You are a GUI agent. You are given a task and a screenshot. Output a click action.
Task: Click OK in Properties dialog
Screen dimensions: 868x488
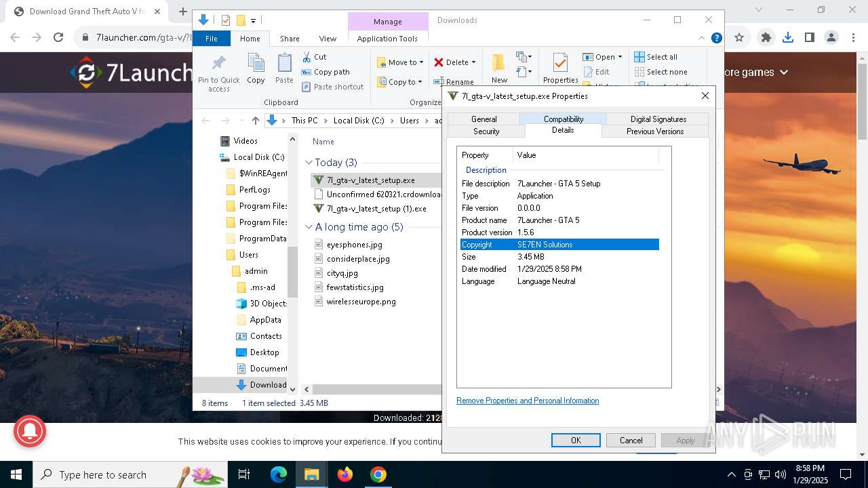coord(576,441)
